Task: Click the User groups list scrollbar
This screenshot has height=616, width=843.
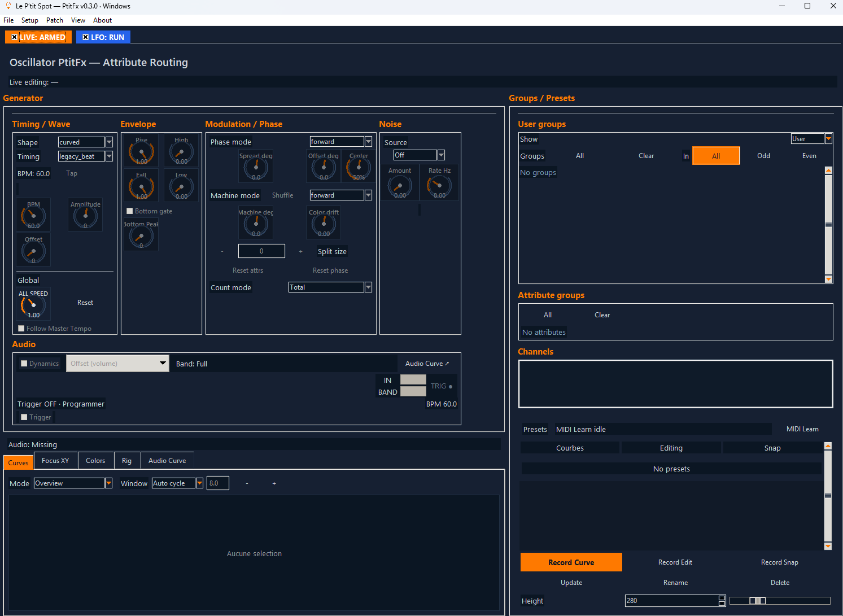Action: pyautogui.click(x=828, y=225)
